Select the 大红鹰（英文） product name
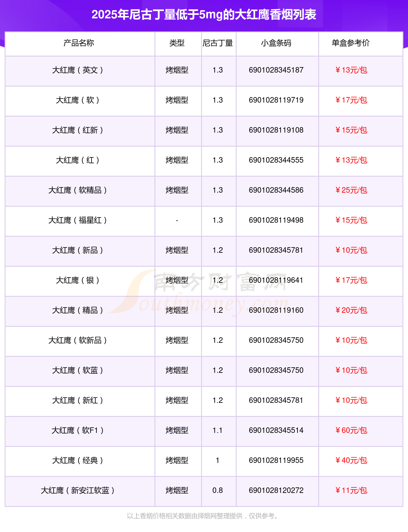The image size is (408, 532). pos(78,70)
